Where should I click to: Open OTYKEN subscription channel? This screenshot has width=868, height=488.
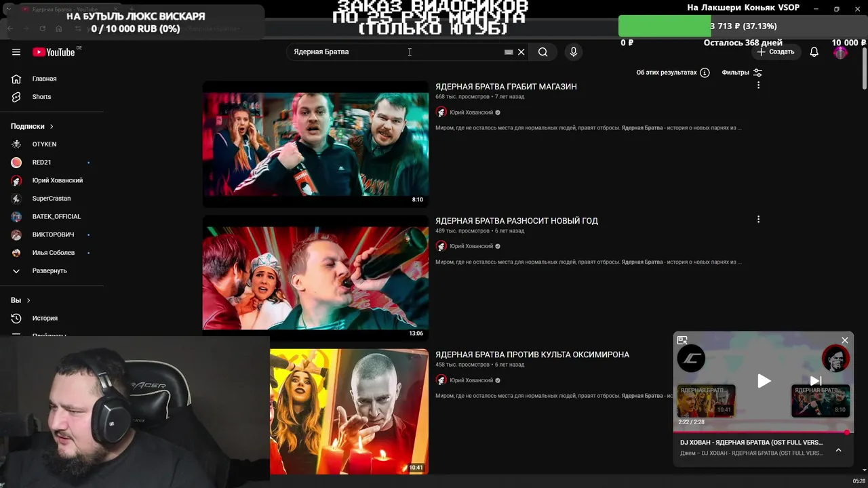pyautogui.click(x=44, y=144)
